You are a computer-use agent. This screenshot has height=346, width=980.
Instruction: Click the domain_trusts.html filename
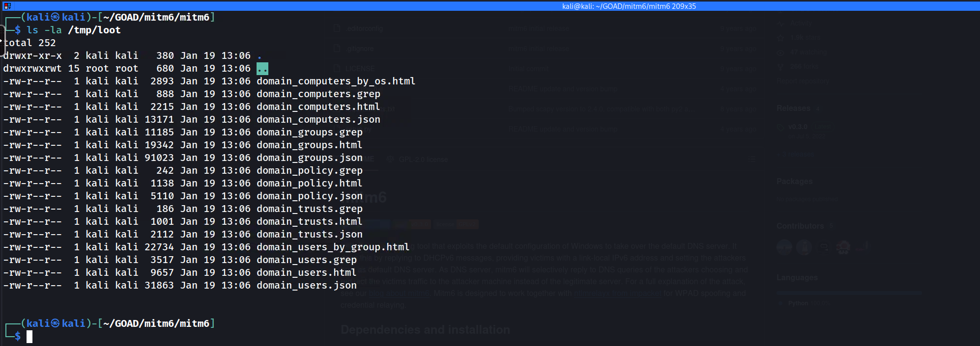pos(309,221)
